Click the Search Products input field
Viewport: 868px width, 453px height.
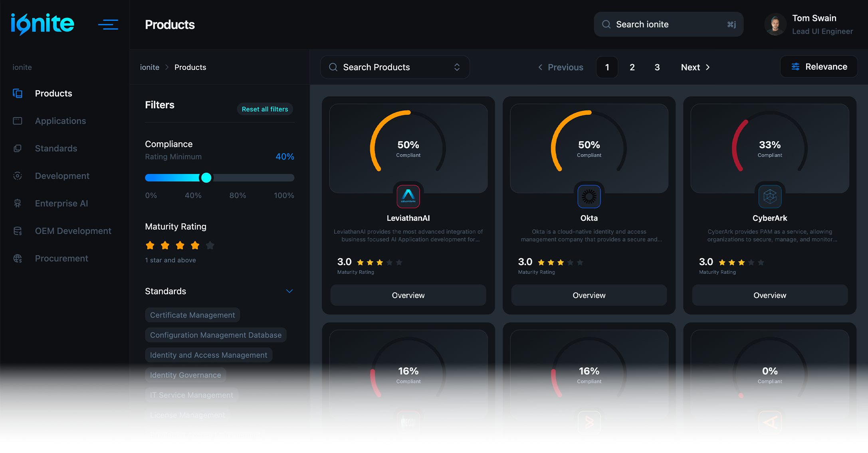coord(394,67)
